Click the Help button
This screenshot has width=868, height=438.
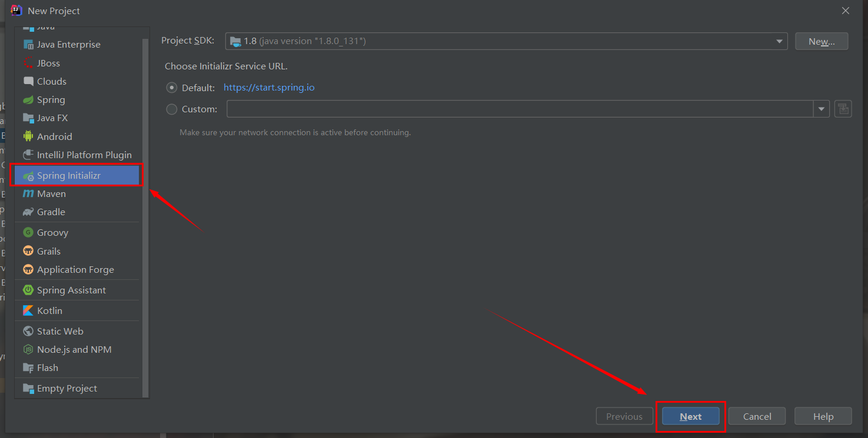click(x=823, y=416)
